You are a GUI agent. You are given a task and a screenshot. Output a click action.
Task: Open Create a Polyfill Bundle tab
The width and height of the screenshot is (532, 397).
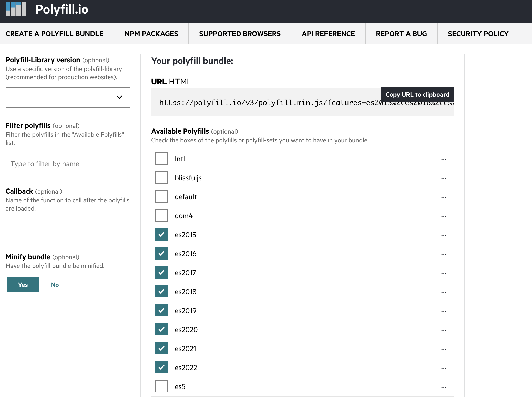55,34
